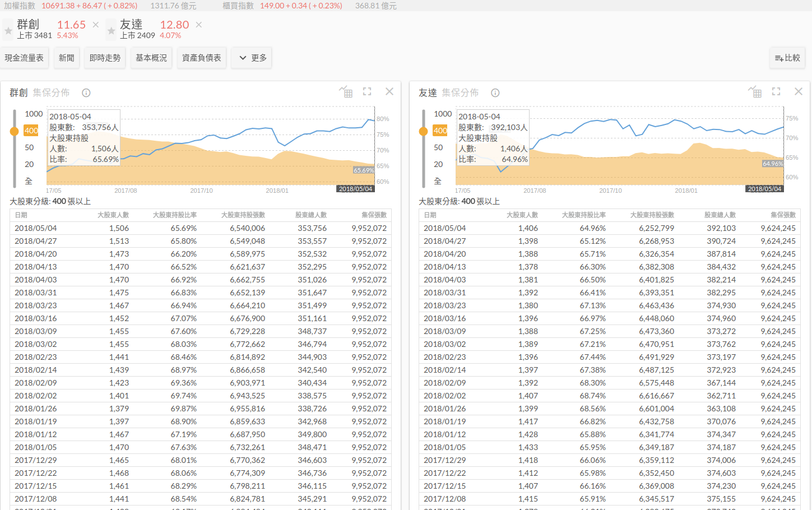Close the 群創 集保分佈 panel
This screenshot has width=812, height=510.
389,91
